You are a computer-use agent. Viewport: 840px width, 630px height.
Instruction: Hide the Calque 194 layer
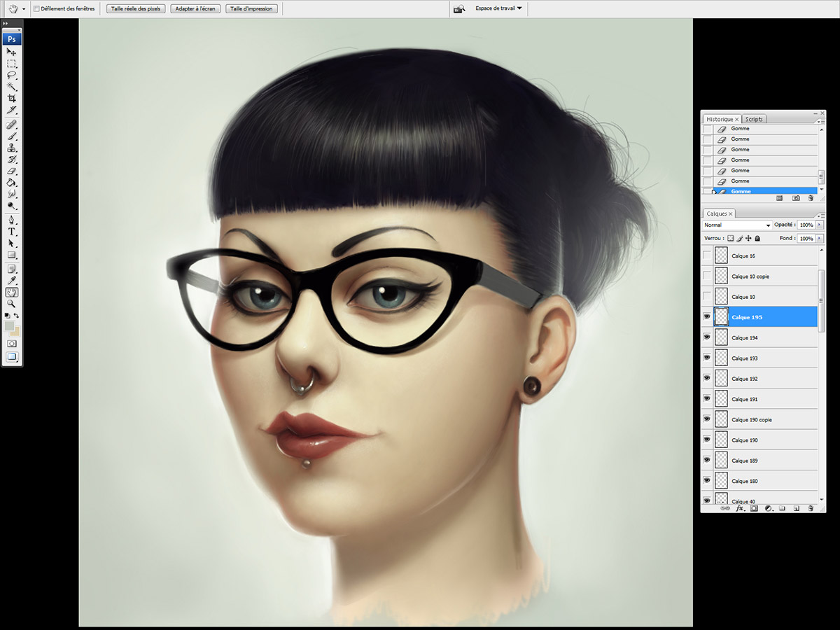coord(707,337)
